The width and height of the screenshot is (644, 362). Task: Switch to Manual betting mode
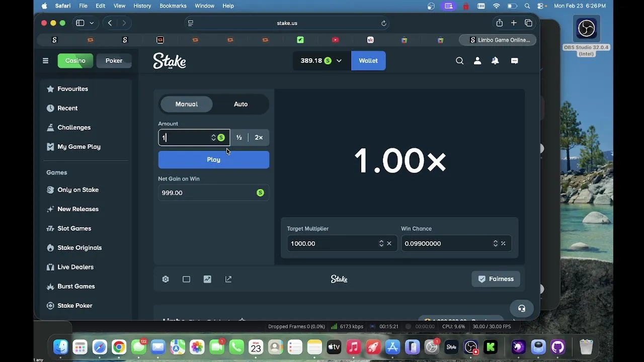(x=187, y=104)
